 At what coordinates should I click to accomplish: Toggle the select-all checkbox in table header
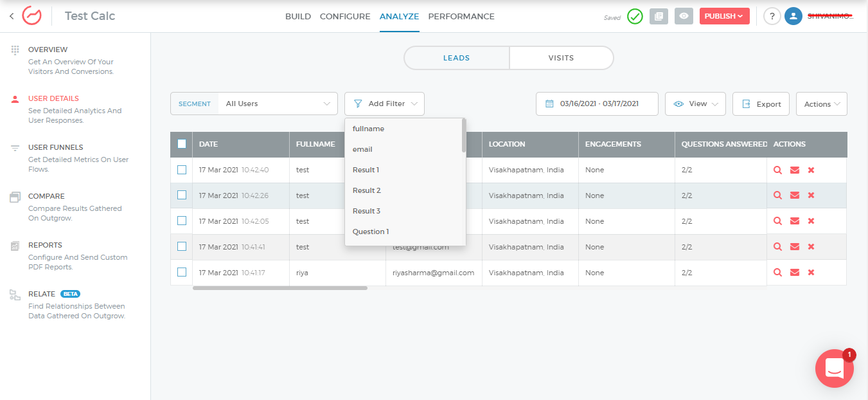point(182,144)
